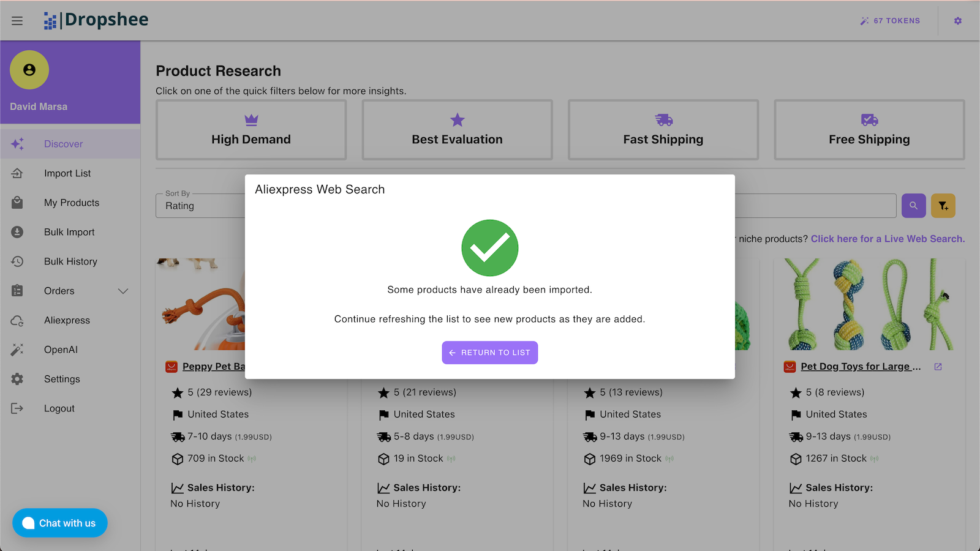980x551 pixels.
Task: Open Pet Dog Toys for Large product link
Action: click(x=861, y=366)
